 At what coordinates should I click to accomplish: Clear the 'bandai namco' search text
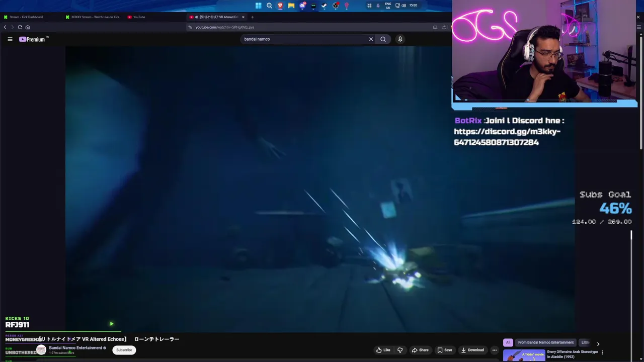click(371, 39)
